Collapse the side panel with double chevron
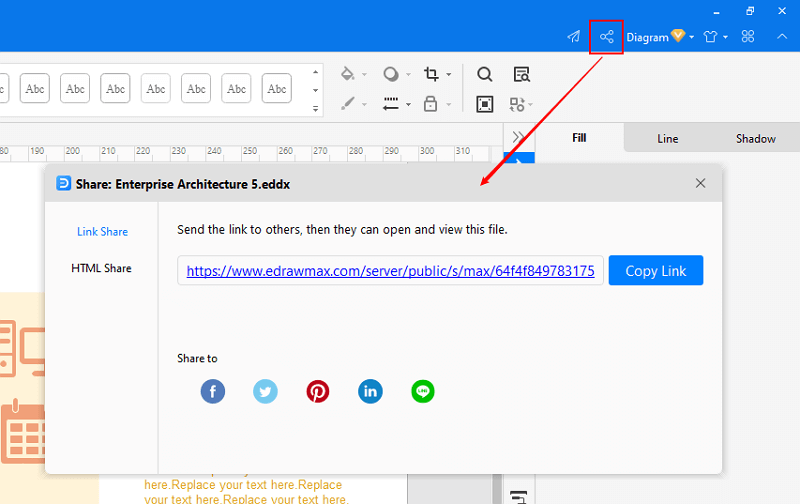 (518, 137)
